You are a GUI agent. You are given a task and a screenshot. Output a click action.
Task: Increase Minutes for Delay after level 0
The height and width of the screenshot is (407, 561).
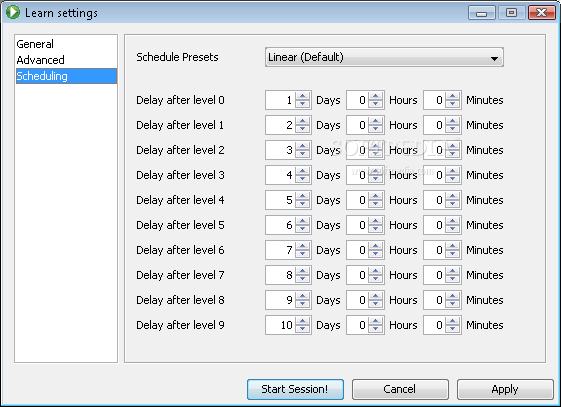click(453, 96)
